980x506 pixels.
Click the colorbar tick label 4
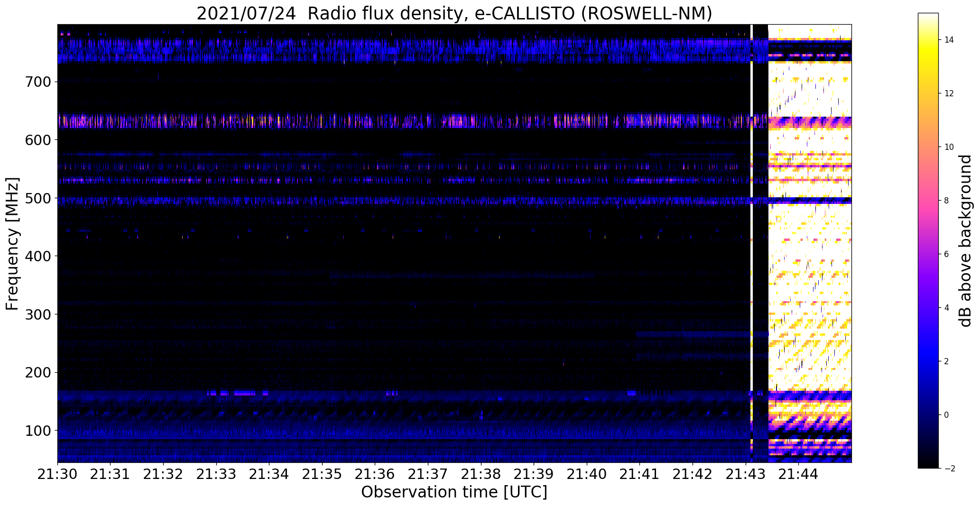(x=946, y=308)
